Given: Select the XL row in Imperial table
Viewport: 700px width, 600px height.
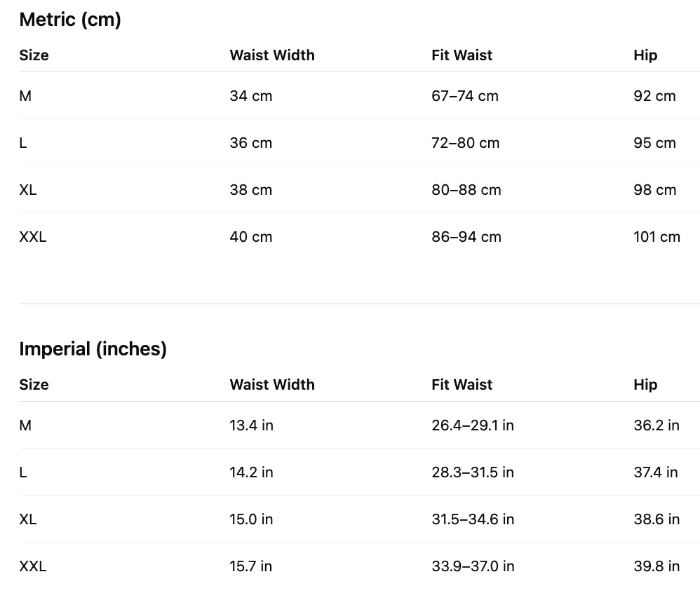Looking at the screenshot, I should tap(359, 519).
